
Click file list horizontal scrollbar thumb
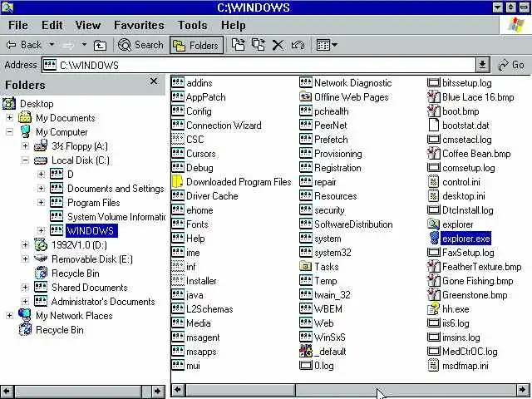pos(240,390)
